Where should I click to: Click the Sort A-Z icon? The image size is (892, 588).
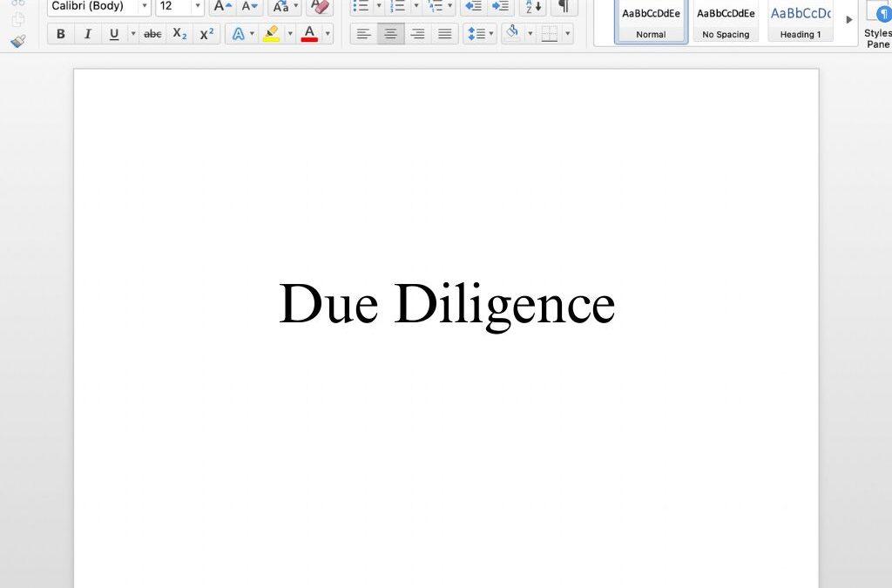tap(533, 6)
